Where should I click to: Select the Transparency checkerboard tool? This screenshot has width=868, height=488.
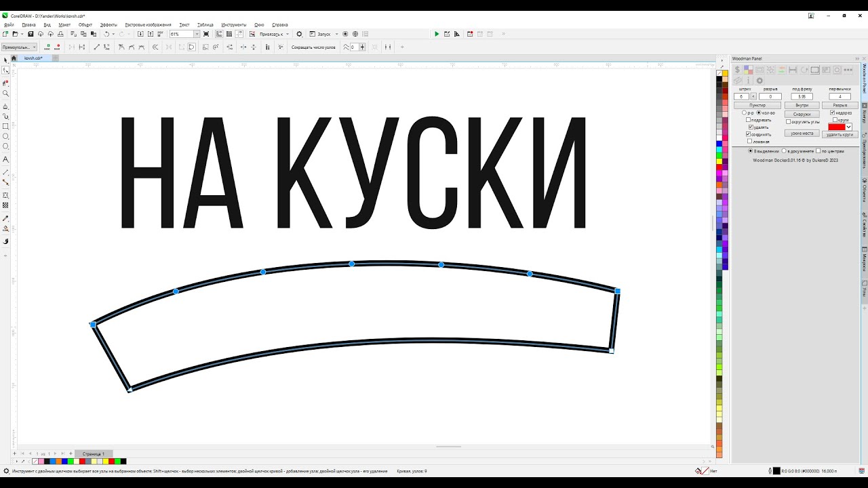point(6,205)
